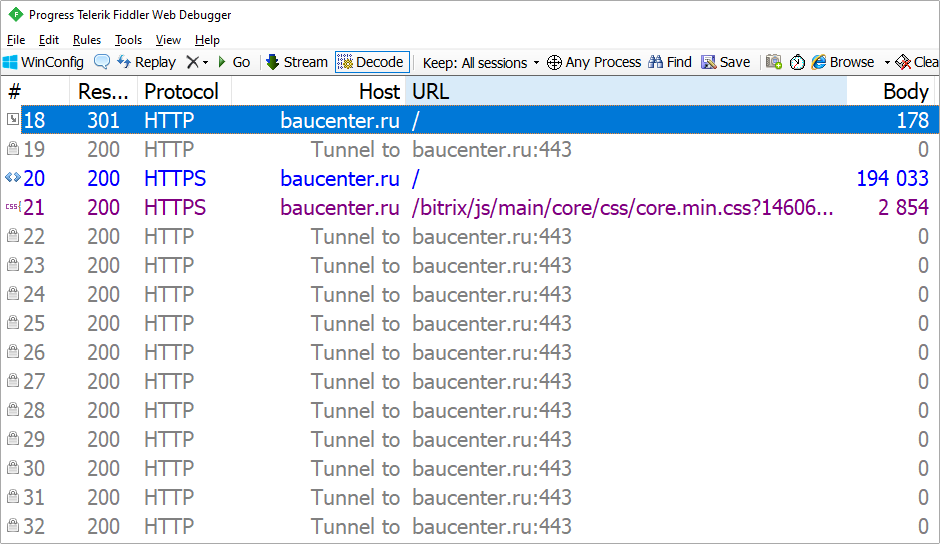
Task: Open the View menu
Action: coord(168,40)
